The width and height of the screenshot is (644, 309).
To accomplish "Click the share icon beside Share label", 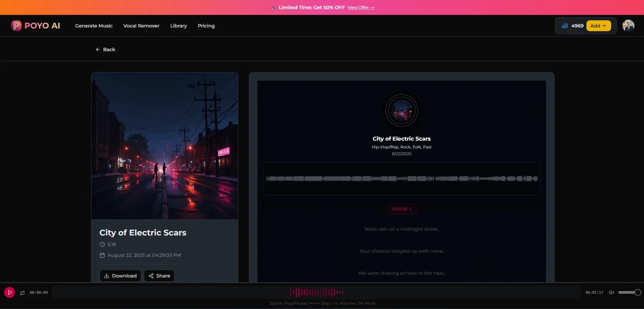I will click(x=152, y=275).
